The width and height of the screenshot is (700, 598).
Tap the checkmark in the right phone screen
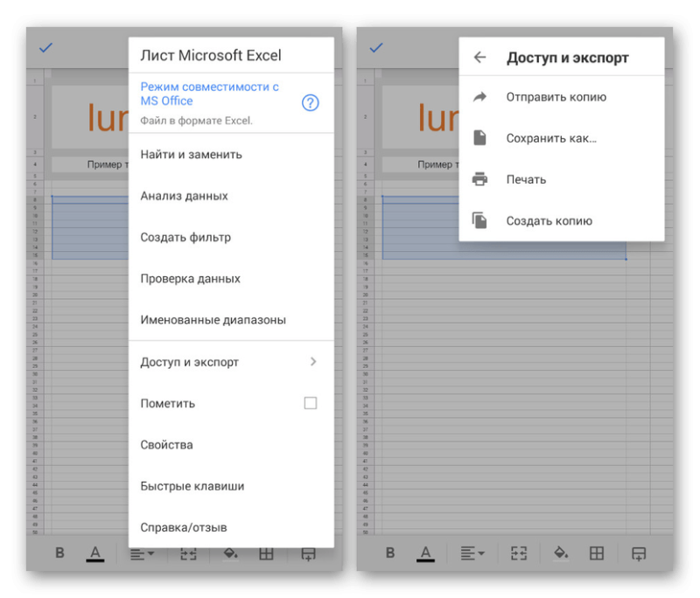376,47
